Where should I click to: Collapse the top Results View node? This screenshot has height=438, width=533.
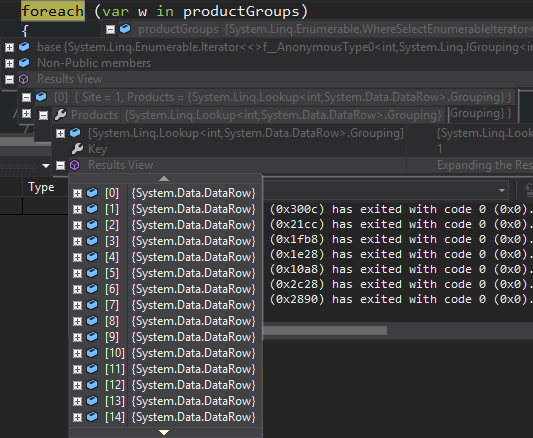[10, 80]
